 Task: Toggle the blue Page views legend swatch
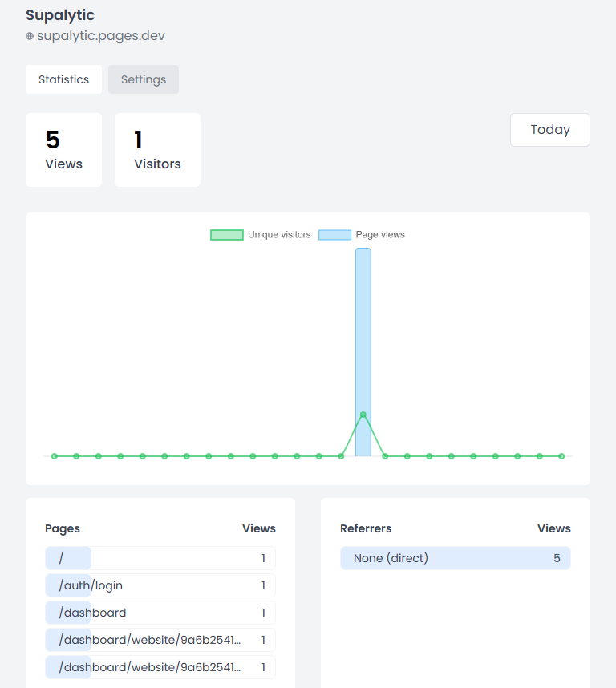tap(334, 235)
